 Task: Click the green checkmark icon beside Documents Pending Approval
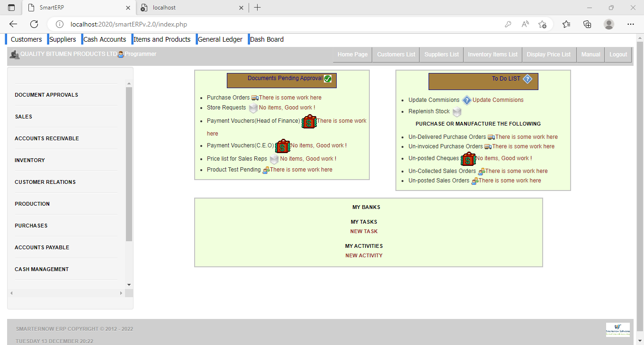click(328, 79)
